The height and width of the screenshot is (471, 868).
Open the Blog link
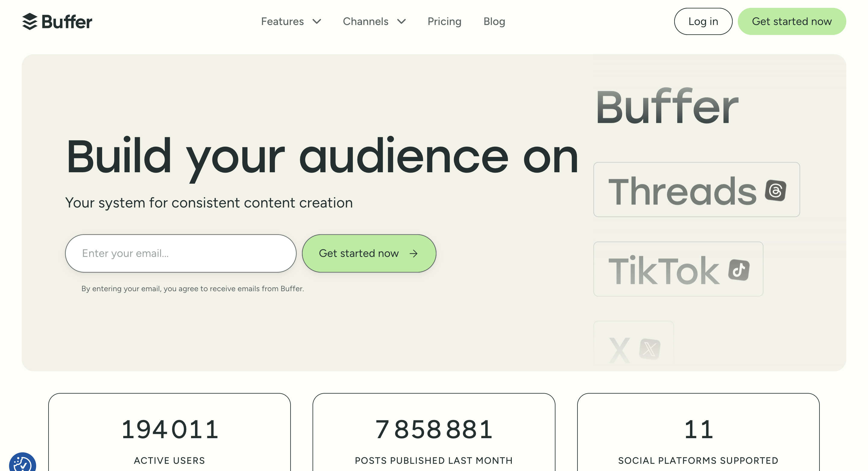coord(494,22)
